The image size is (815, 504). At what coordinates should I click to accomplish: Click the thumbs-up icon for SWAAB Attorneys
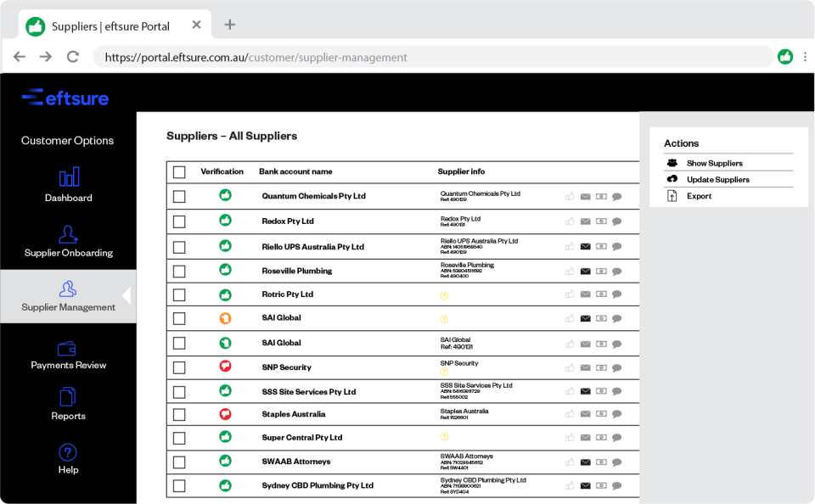tap(569, 462)
